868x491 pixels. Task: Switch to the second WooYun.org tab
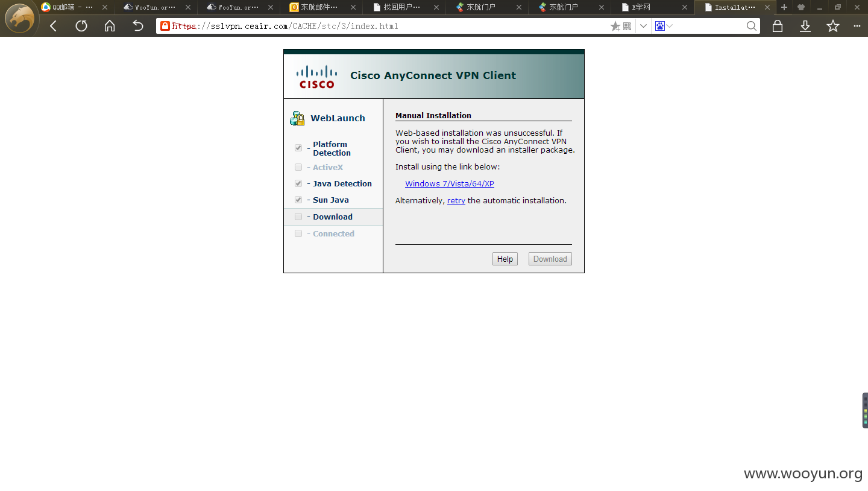tap(238, 7)
